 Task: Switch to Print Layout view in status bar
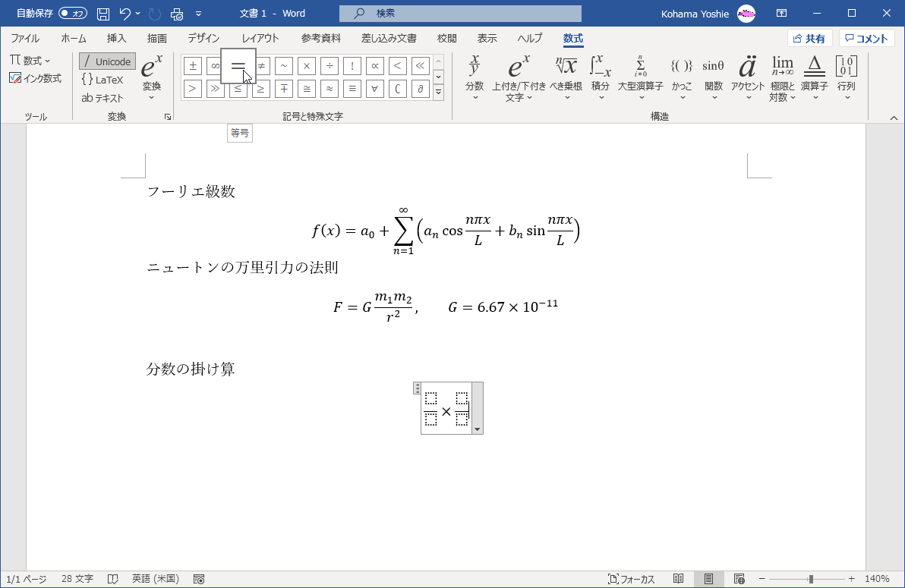(709, 579)
